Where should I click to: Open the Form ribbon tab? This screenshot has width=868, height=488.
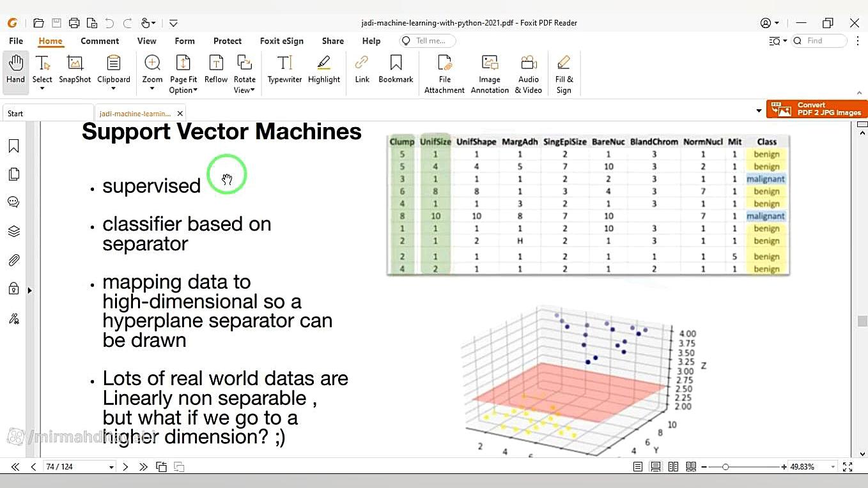pos(185,41)
